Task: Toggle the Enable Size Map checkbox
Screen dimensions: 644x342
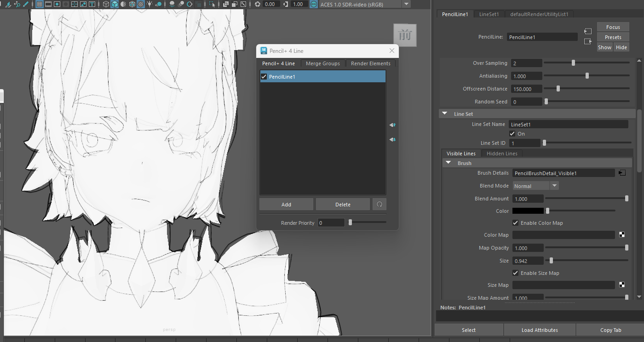Action: point(516,273)
